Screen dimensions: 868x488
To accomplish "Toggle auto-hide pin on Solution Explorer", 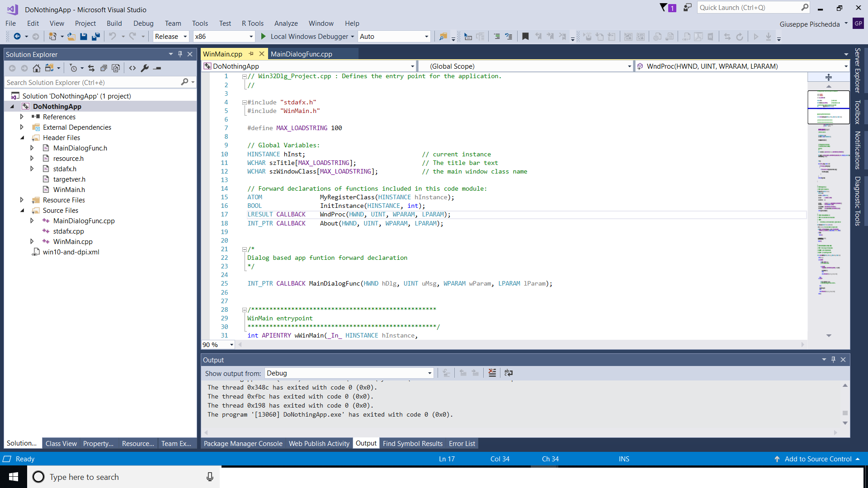I will point(180,54).
